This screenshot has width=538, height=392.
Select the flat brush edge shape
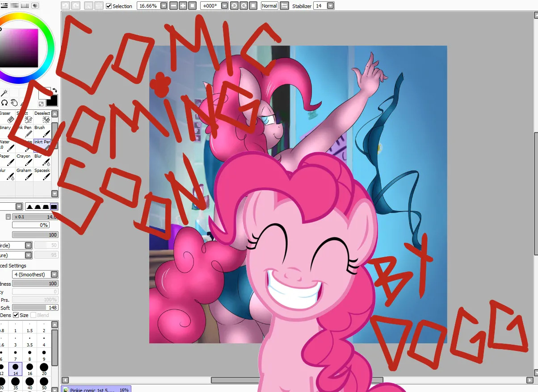(54, 206)
